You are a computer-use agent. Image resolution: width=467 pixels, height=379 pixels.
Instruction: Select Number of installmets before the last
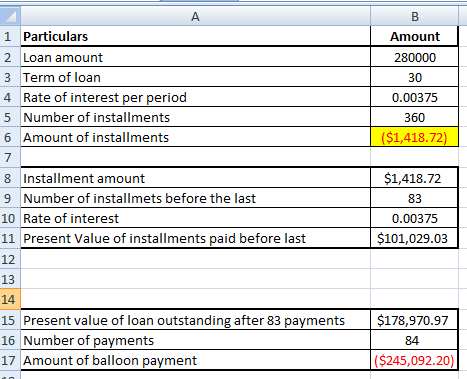click(x=195, y=198)
